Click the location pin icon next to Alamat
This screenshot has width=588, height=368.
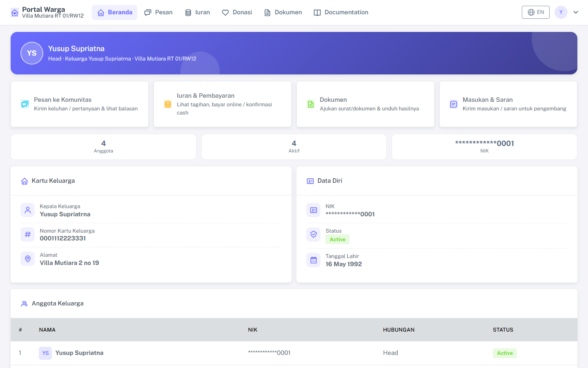point(28,259)
